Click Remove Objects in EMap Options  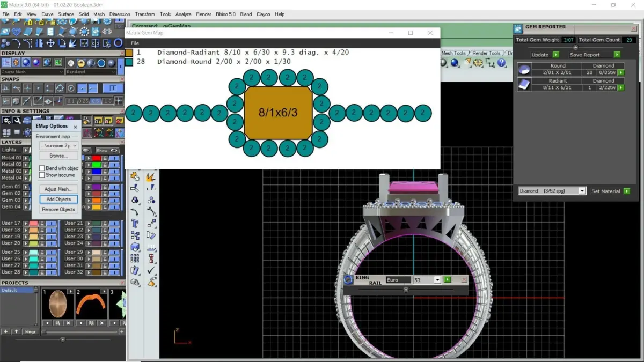click(x=58, y=209)
